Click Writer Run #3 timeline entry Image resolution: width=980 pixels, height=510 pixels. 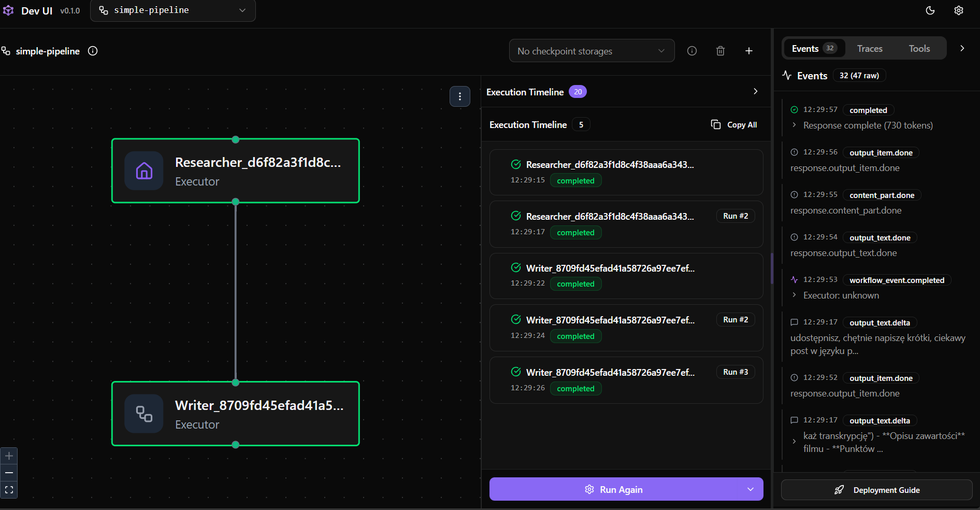tap(626, 380)
